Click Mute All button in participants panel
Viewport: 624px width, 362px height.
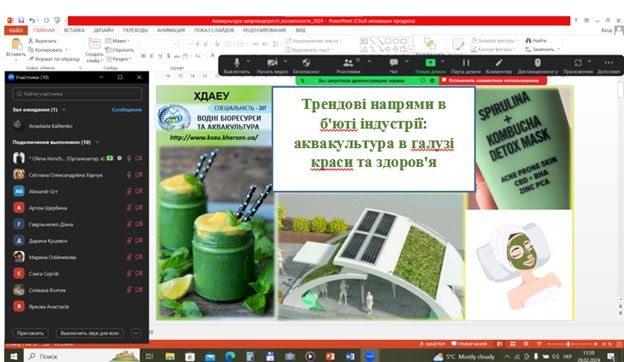click(x=90, y=333)
